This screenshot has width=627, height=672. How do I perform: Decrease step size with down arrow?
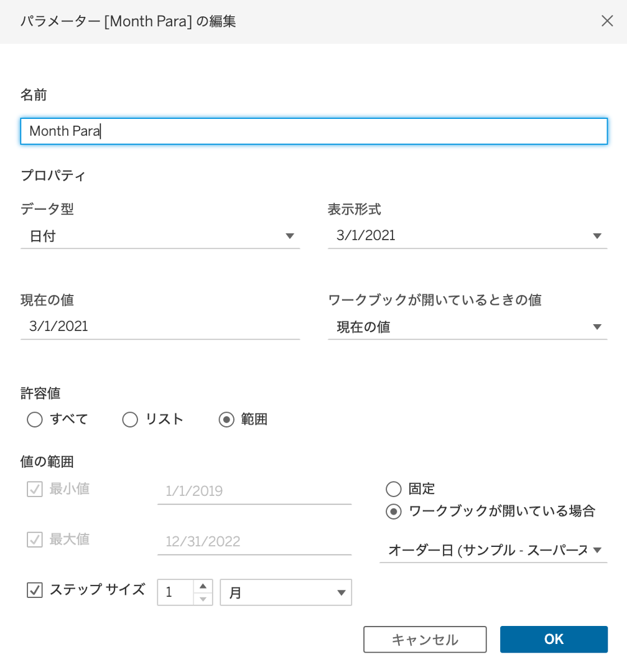point(203,599)
